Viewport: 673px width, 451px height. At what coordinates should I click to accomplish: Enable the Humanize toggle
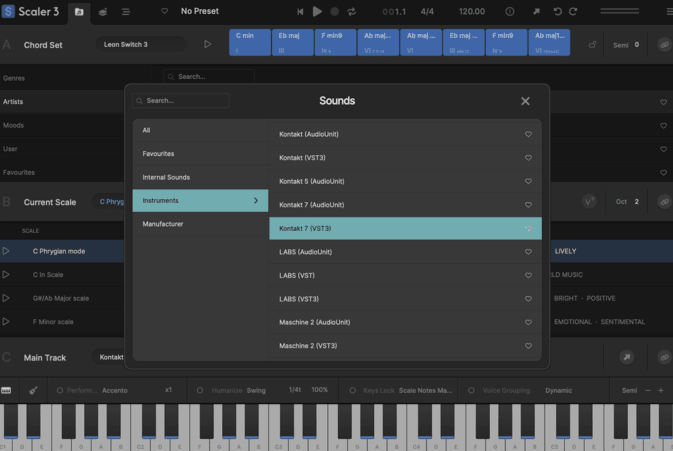(200, 390)
